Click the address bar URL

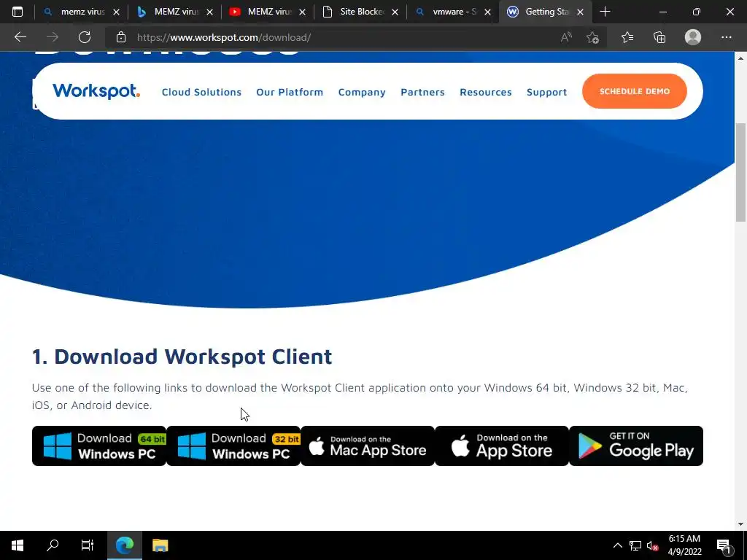(x=224, y=37)
